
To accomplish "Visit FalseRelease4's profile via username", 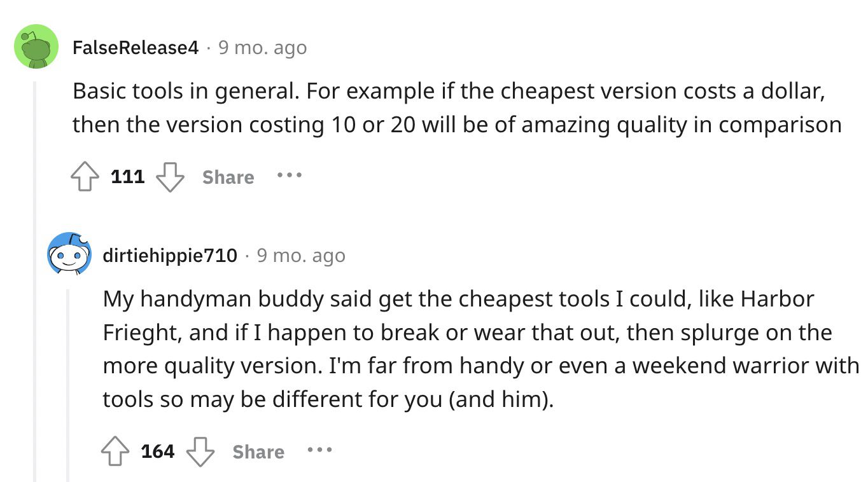I will [x=136, y=48].
